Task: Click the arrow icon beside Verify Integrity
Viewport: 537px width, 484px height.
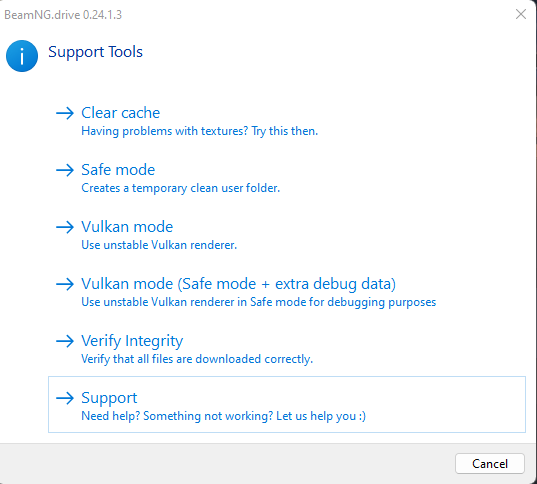Action: 65,341
